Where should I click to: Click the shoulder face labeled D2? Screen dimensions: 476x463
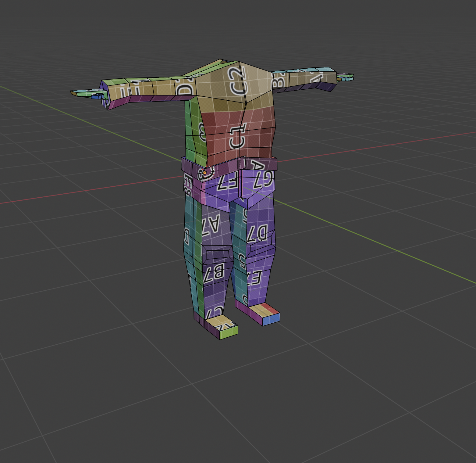coord(186,87)
